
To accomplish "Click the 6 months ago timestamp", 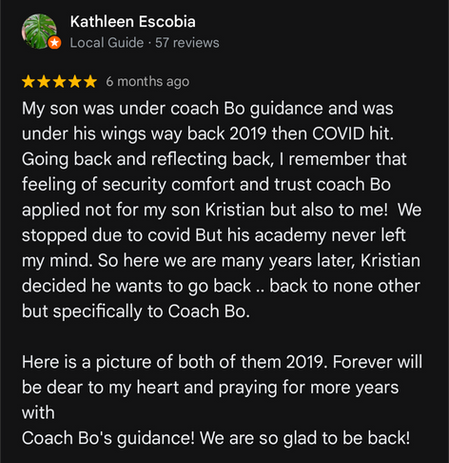I will coord(148,81).
